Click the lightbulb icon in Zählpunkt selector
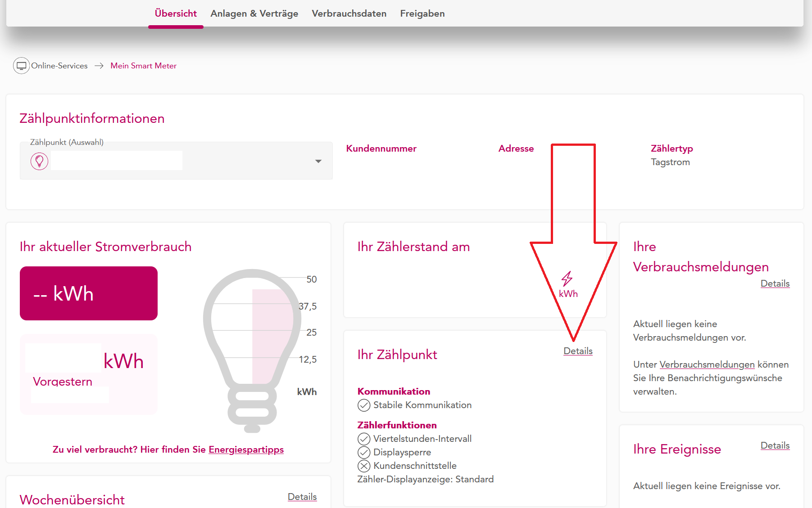Screen dimensions: 812x508 [x=39, y=161]
